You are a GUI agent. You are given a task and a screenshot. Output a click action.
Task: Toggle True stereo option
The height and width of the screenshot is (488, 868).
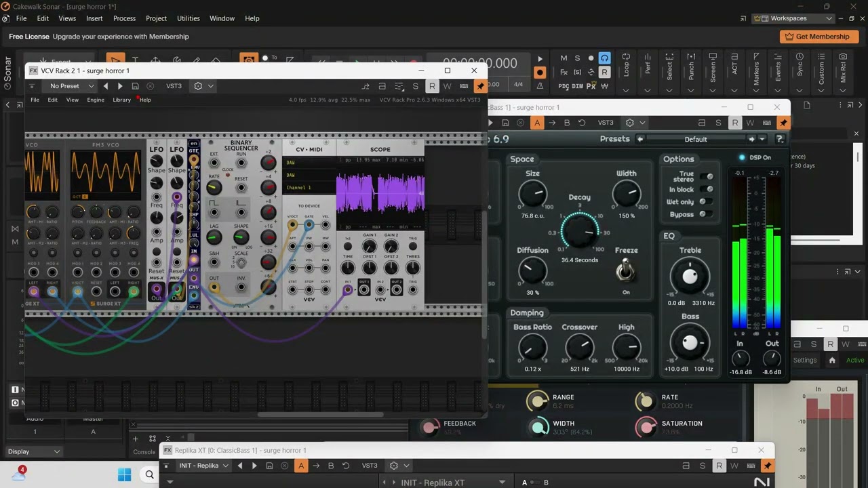click(707, 176)
